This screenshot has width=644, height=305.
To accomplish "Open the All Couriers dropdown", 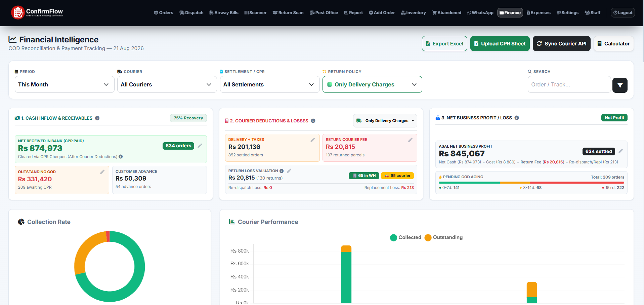I will pos(167,84).
